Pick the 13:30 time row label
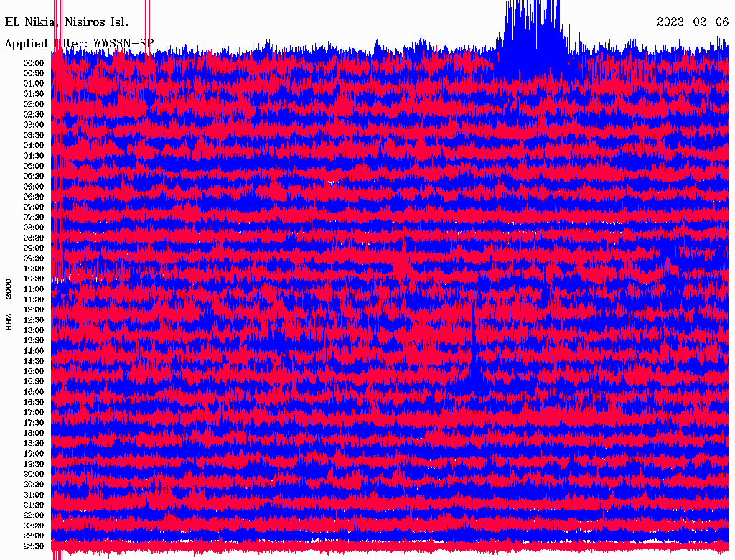The width and height of the screenshot is (735, 560). click(34, 341)
